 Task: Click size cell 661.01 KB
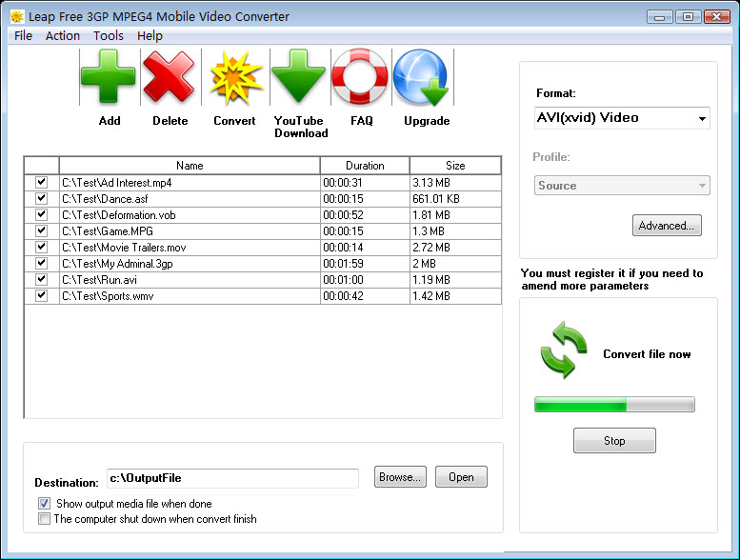(455, 199)
